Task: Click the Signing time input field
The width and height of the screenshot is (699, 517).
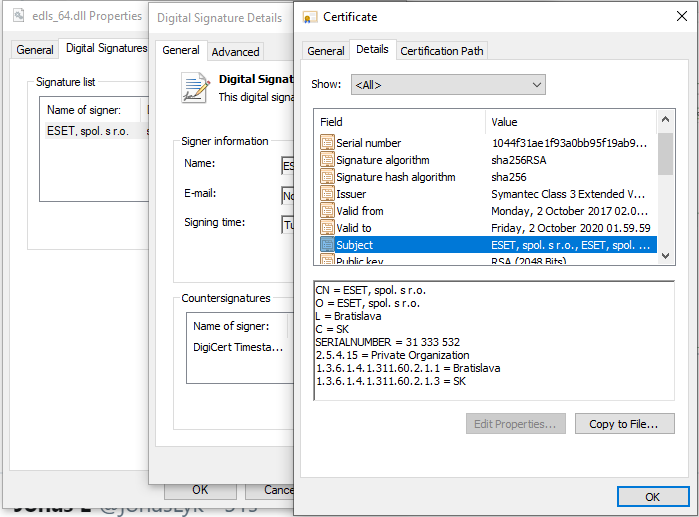Action: pos(288,225)
